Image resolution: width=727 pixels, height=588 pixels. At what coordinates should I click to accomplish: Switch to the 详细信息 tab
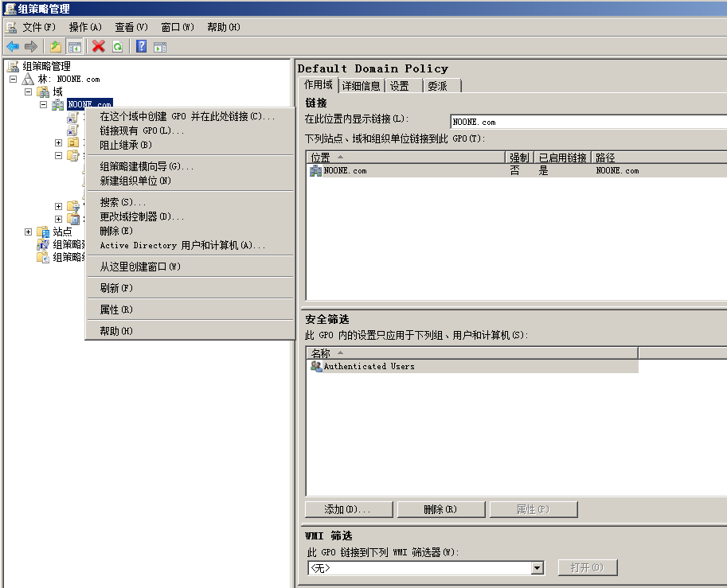coord(361,86)
